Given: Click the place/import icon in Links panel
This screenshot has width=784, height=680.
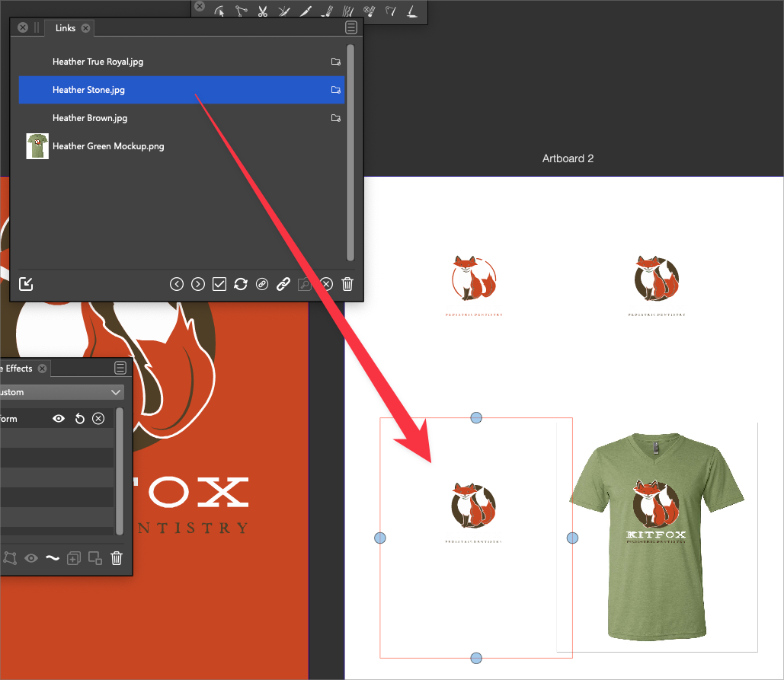Looking at the screenshot, I should [26, 284].
